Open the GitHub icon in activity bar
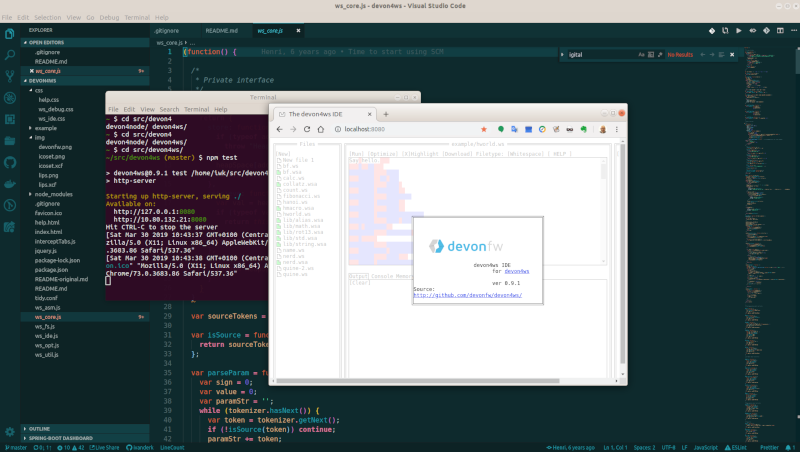 pos(10,163)
